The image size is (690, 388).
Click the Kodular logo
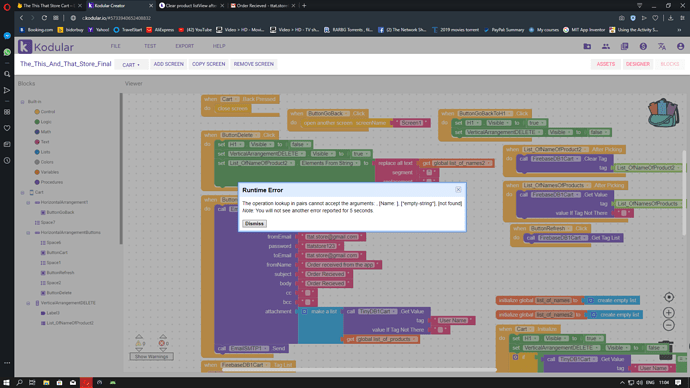point(46,47)
